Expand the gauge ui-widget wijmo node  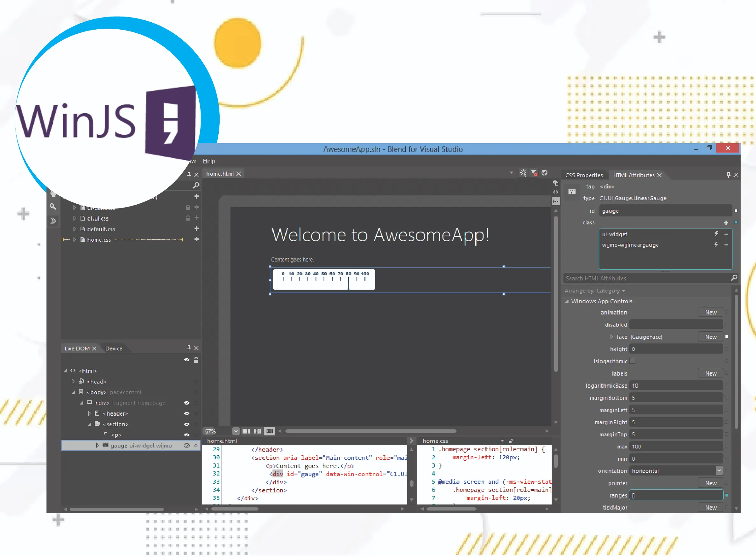pos(97,445)
